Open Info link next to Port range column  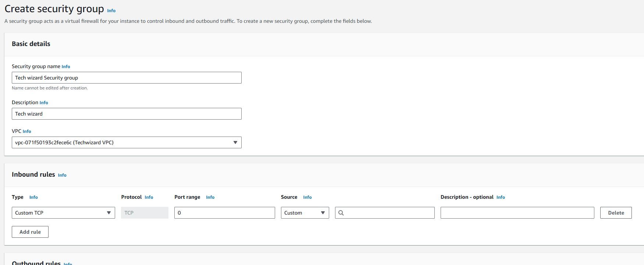pos(210,197)
